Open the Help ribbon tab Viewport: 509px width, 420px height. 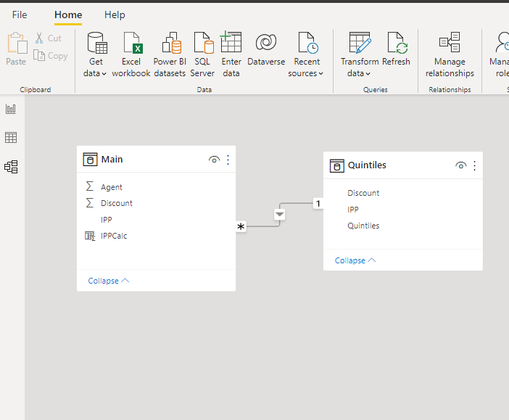(x=115, y=15)
